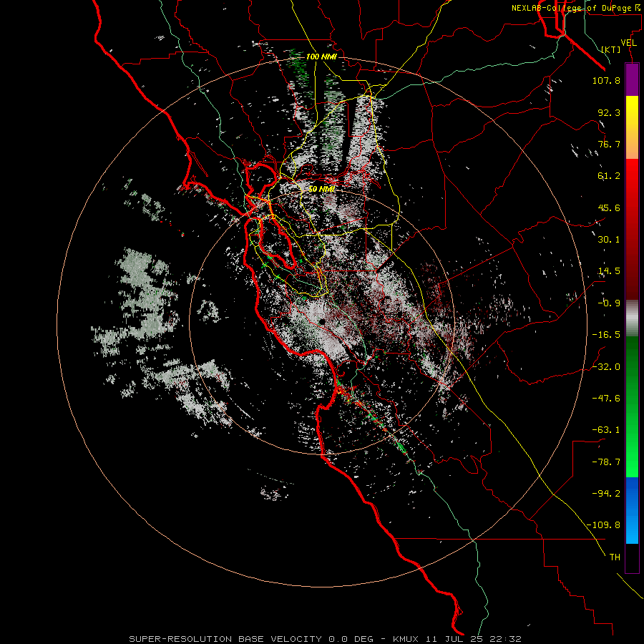
Task: Click the VEL legend heading
Action: tap(628, 43)
